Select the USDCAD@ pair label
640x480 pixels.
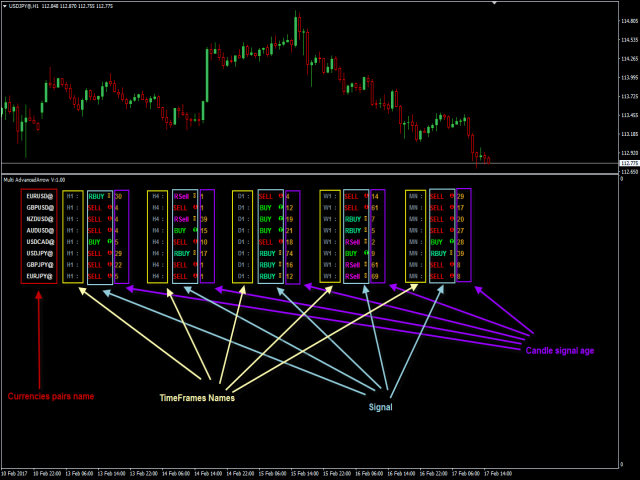(40, 242)
